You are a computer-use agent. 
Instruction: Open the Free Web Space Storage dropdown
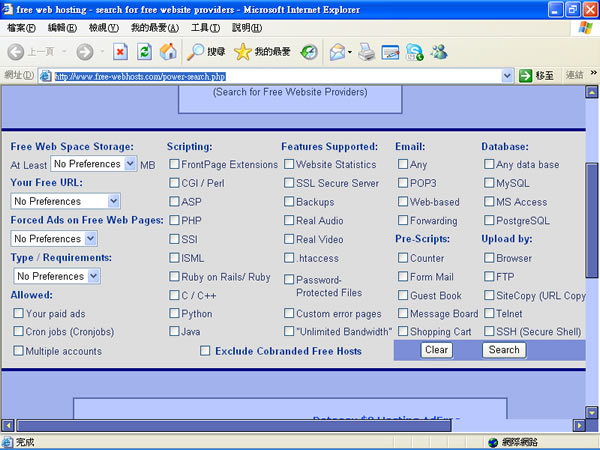coord(93,164)
